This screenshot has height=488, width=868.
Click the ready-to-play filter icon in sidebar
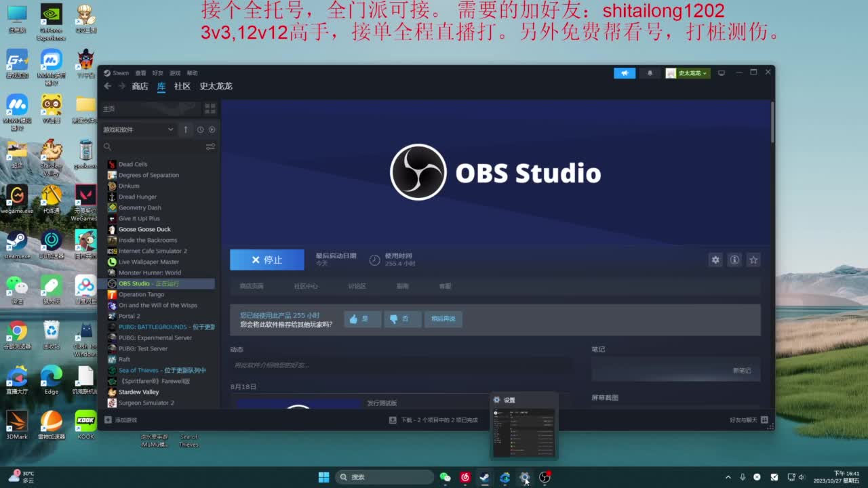coord(212,129)
